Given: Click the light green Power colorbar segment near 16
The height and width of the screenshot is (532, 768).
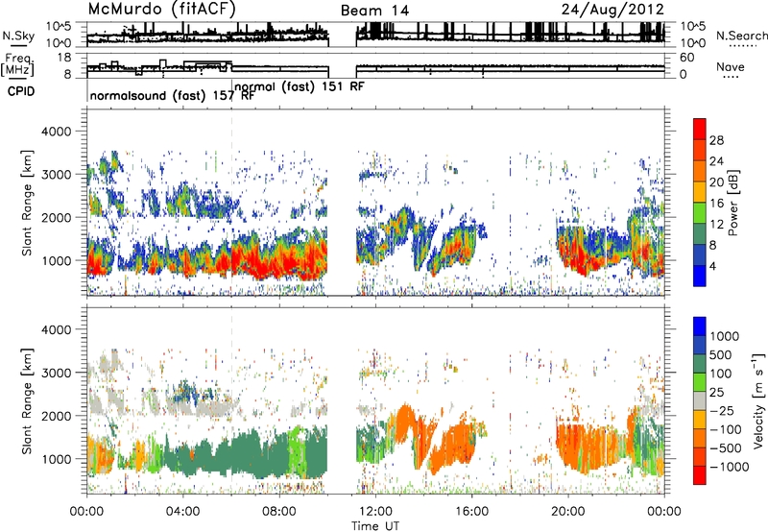Looking at the screenshot, I should pyautogui.click(x=700, y=212).
